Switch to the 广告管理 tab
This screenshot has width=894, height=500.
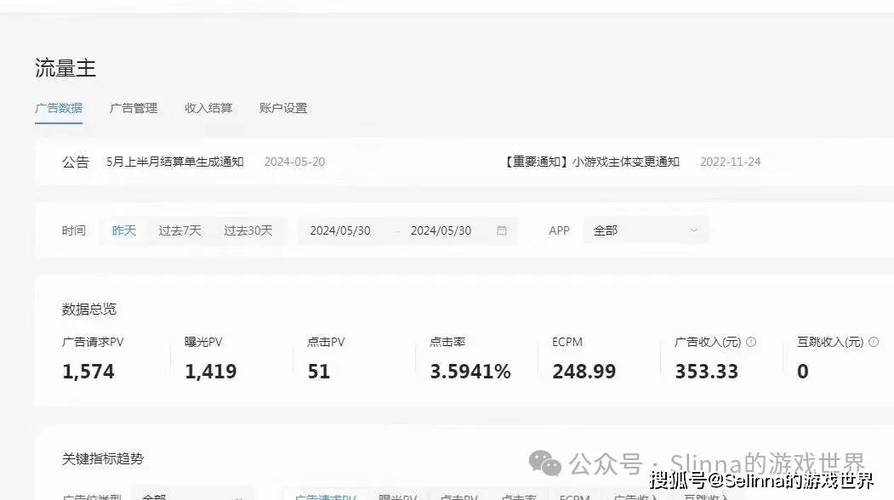(133, 108)
